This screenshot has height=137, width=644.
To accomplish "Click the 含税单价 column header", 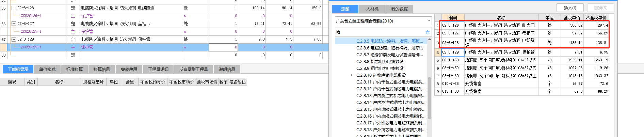I will (572, 18).
